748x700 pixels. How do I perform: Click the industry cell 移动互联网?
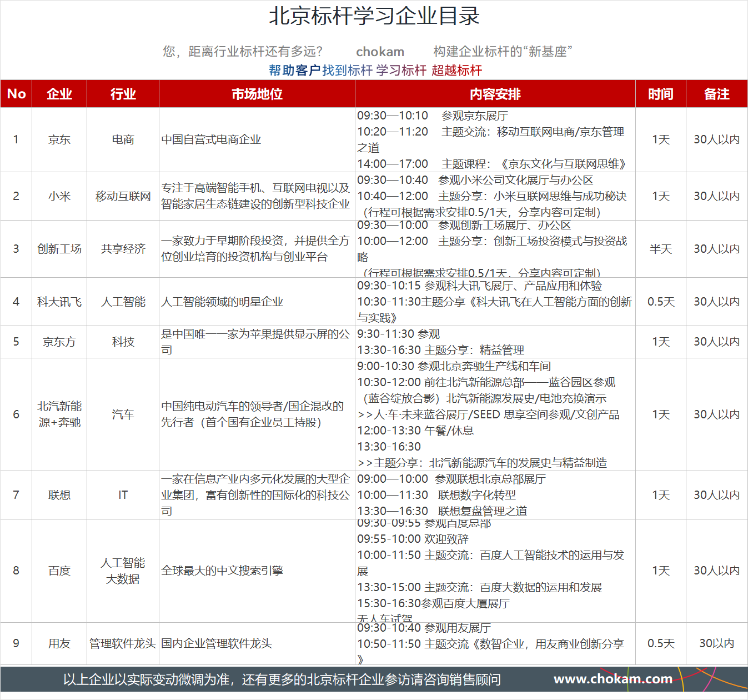(x=123, y=196)
